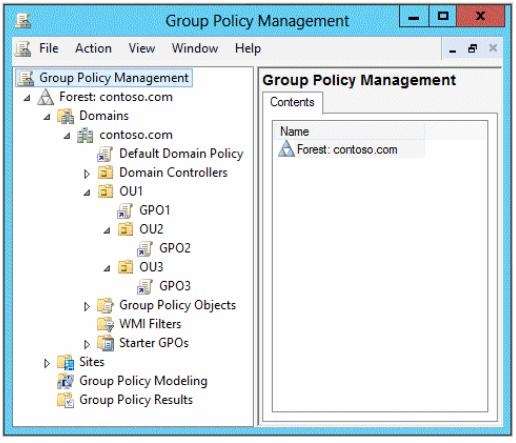Select the Forest triangle icon in Contents list
The width and height of the screenshot is (516, 443).
(x=286, y=149)
